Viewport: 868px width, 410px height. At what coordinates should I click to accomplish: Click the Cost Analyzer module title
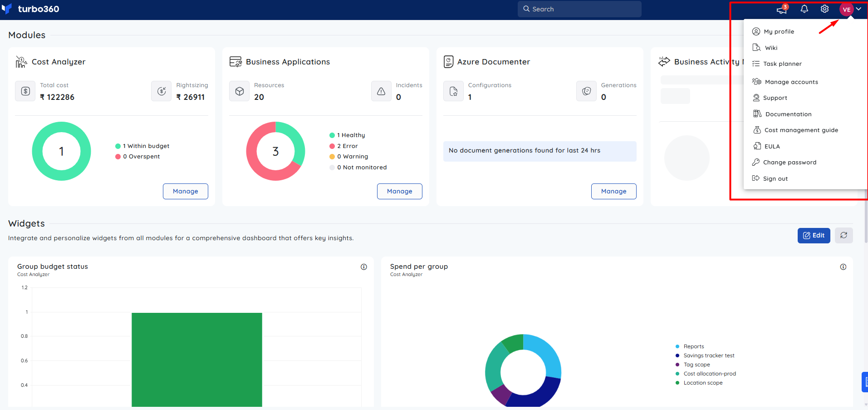[x=59, y=62]
